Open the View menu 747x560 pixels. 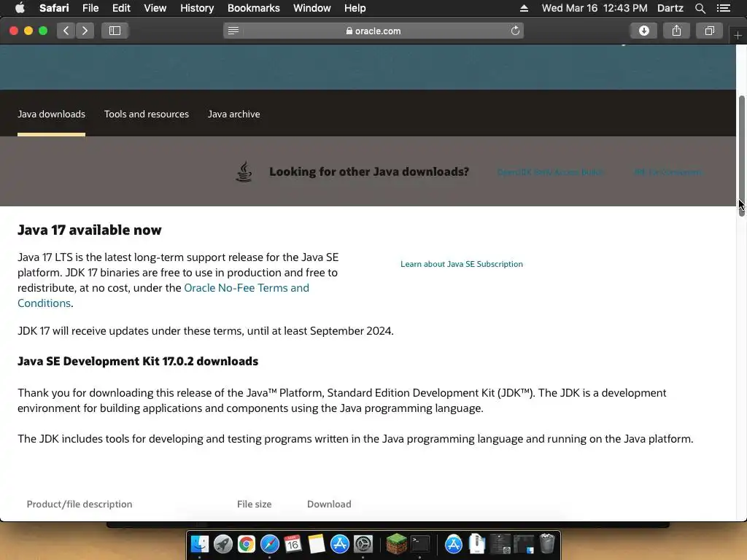(155, 8)
